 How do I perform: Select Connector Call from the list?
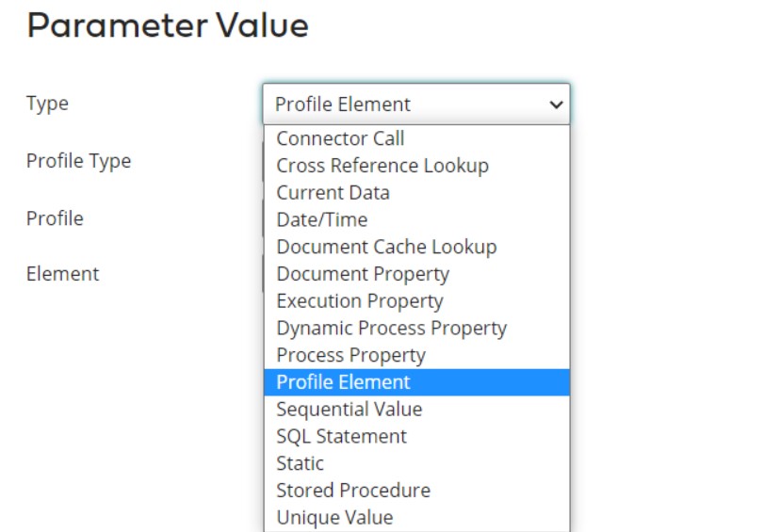(340, 138)
